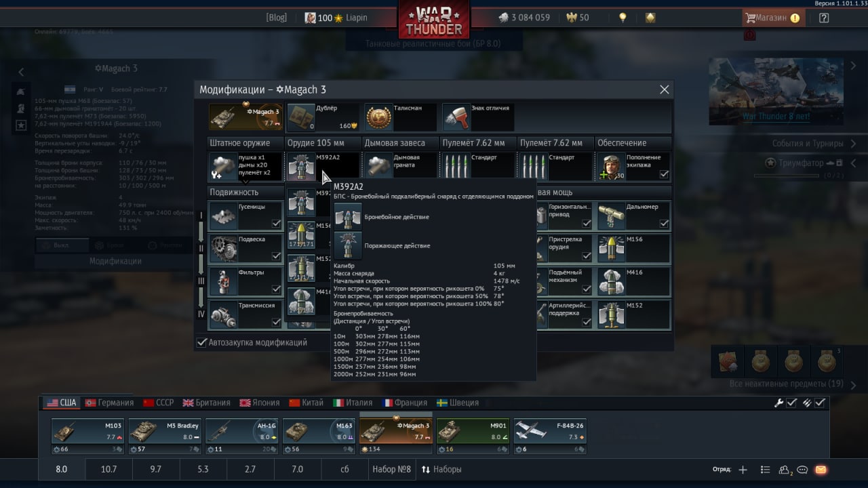
Task: Switch to the Британия country tab
Action: pos(207,403)
